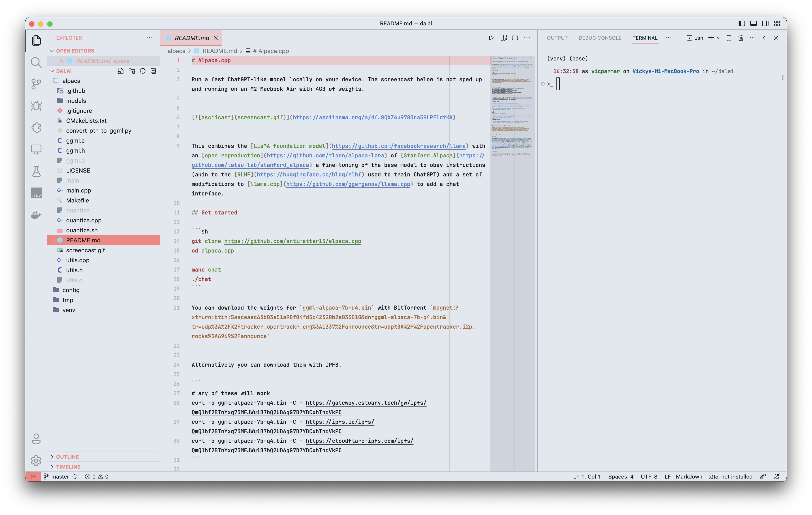The image size is (812, 515).
Task: Open the asciinema.org link on line 6
Action: (373, 117)
